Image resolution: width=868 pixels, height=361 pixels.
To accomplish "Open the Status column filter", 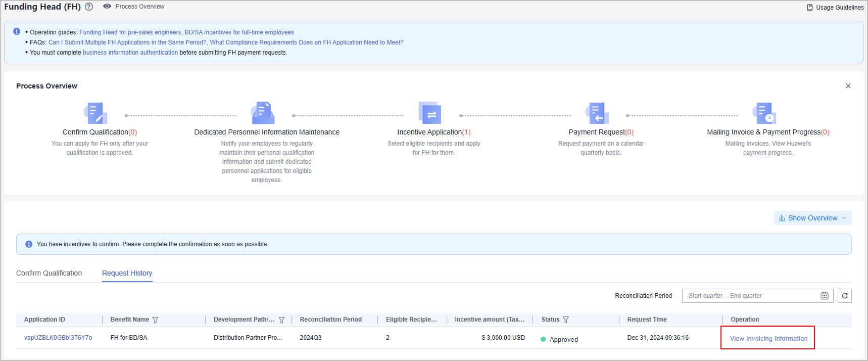I will tap(566, 320).
